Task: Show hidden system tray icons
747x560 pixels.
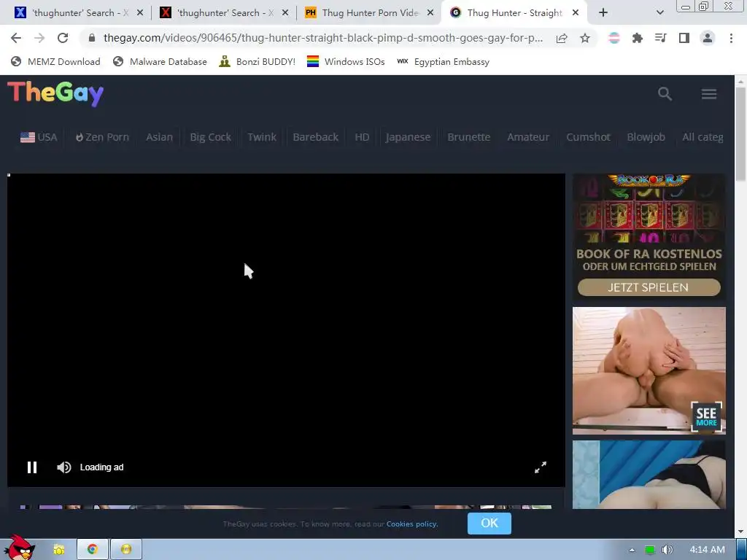Action: [x=632, y=550]
